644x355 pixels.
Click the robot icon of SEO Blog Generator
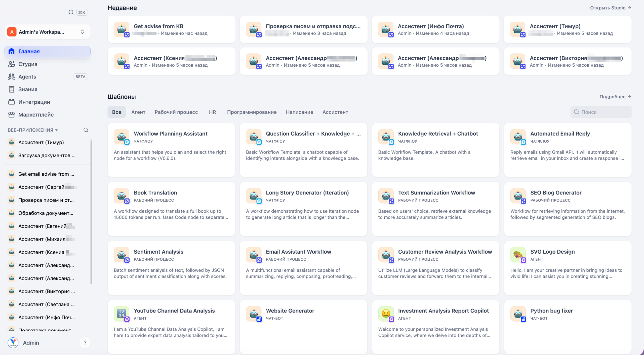pyautogui.click(x=518, y=196)
